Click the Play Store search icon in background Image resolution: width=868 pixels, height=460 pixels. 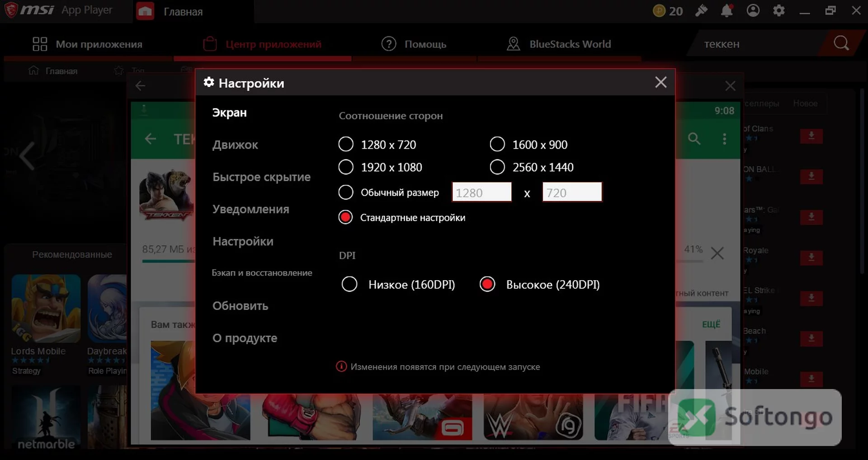coord(694,139)
